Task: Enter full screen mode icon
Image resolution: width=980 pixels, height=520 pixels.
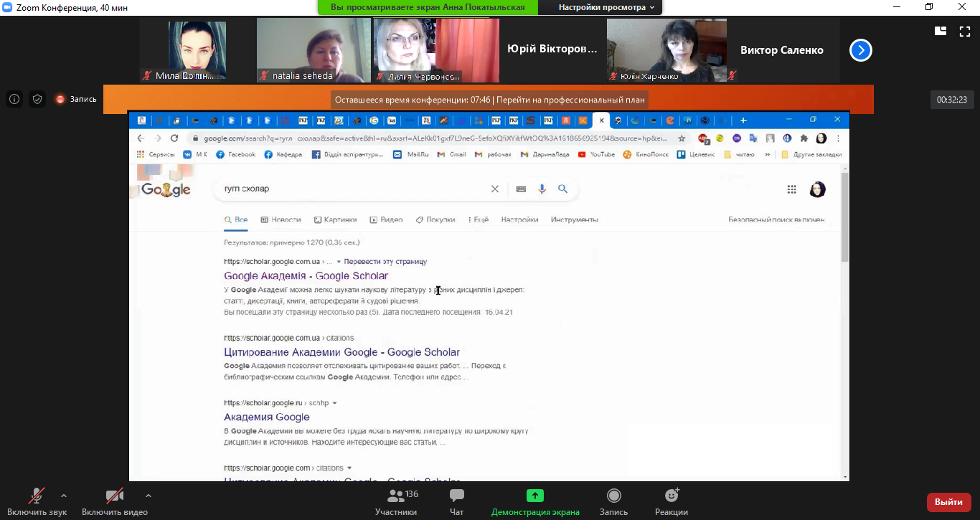Action: (964, 31)
